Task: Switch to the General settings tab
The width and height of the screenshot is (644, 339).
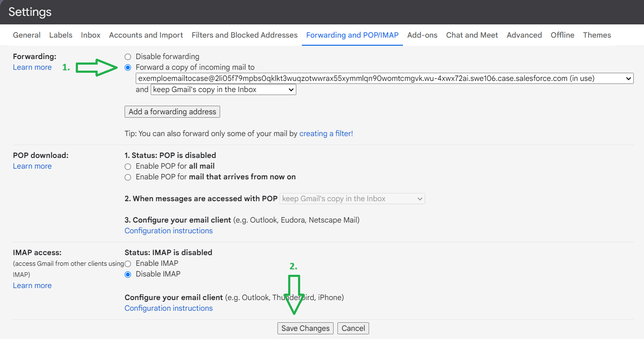Action: pos(27,35)
